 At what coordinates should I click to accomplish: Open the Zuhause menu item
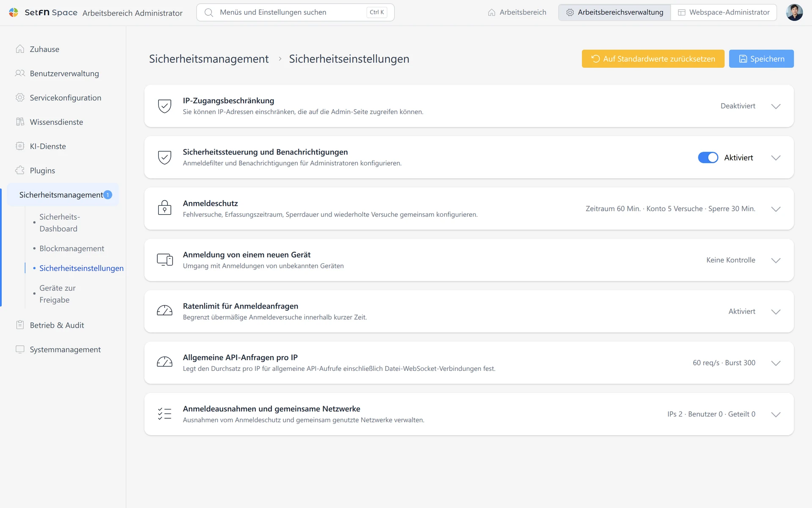63,49
